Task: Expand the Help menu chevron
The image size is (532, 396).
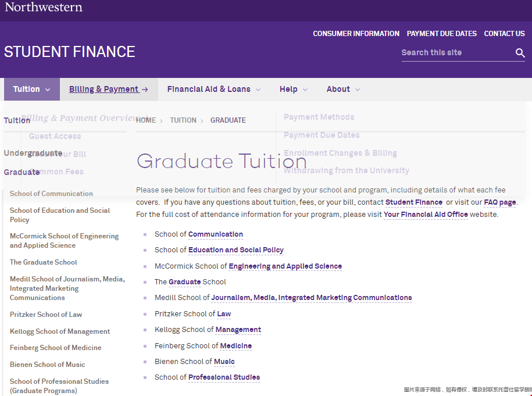Action: coord(305,90)
